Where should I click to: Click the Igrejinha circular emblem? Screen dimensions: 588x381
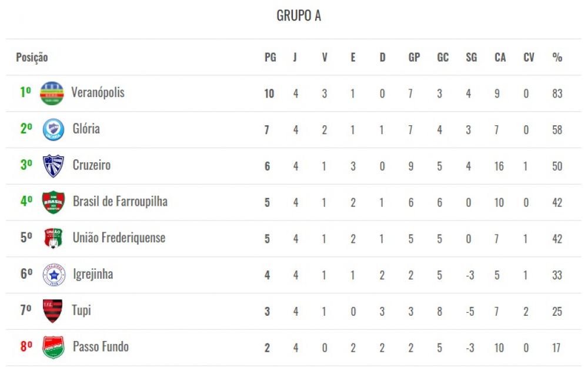tap(54, 275)
